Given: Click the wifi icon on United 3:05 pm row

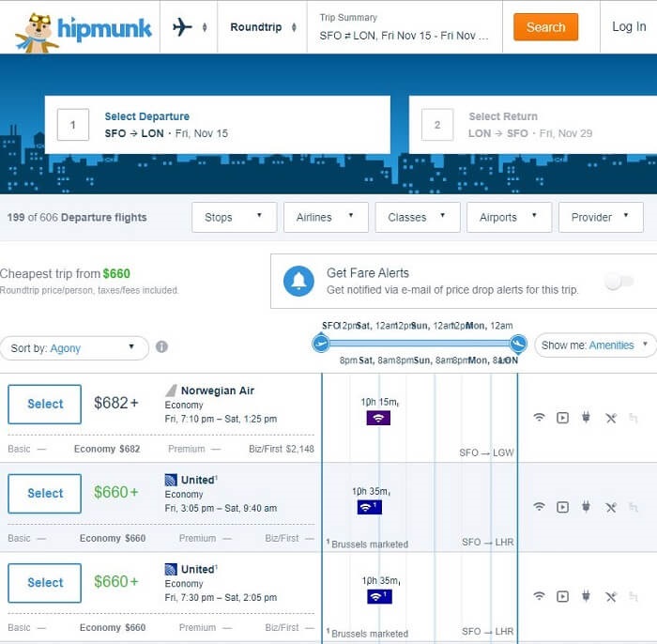Looking at the screenshot, I should pos(540,507).
